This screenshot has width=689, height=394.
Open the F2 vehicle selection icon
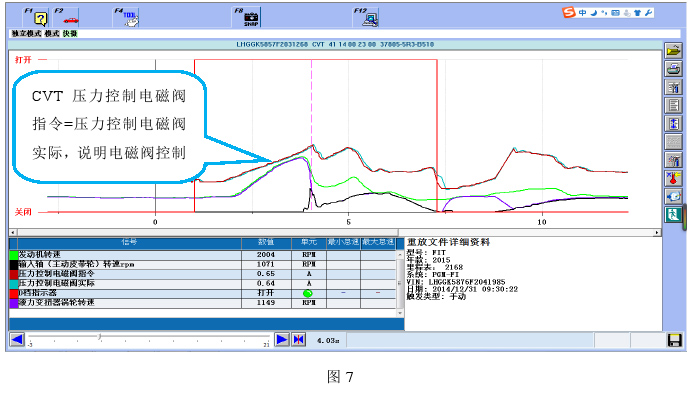(70, 20)
